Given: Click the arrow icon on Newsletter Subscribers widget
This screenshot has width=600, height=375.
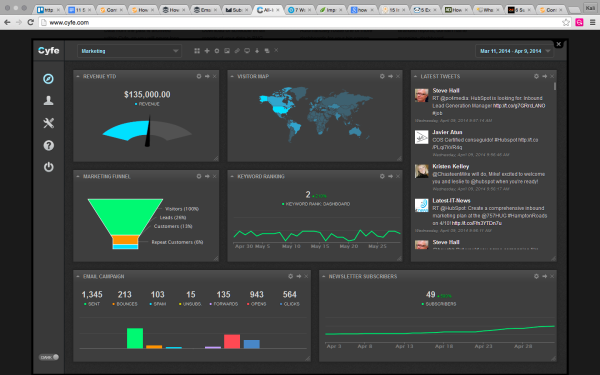Looking at the screenshot, I should click(545, 276).
